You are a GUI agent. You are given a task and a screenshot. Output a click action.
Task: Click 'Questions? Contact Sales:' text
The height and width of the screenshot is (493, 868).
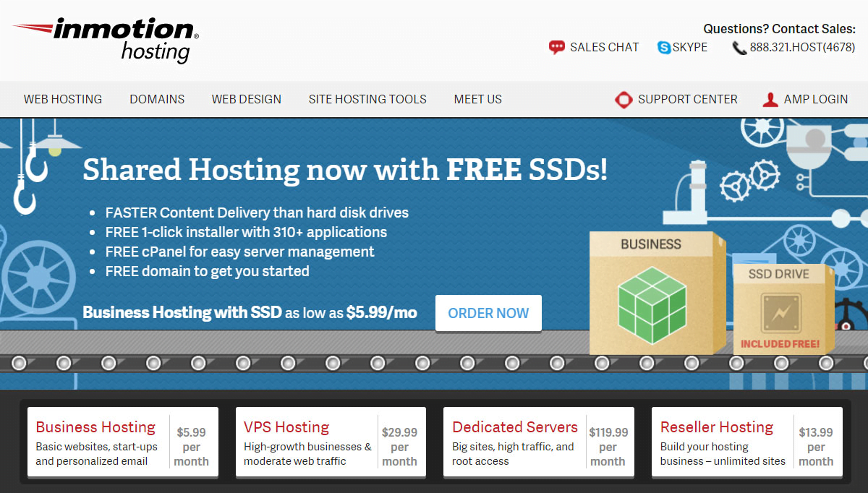[x=780, y=29]
